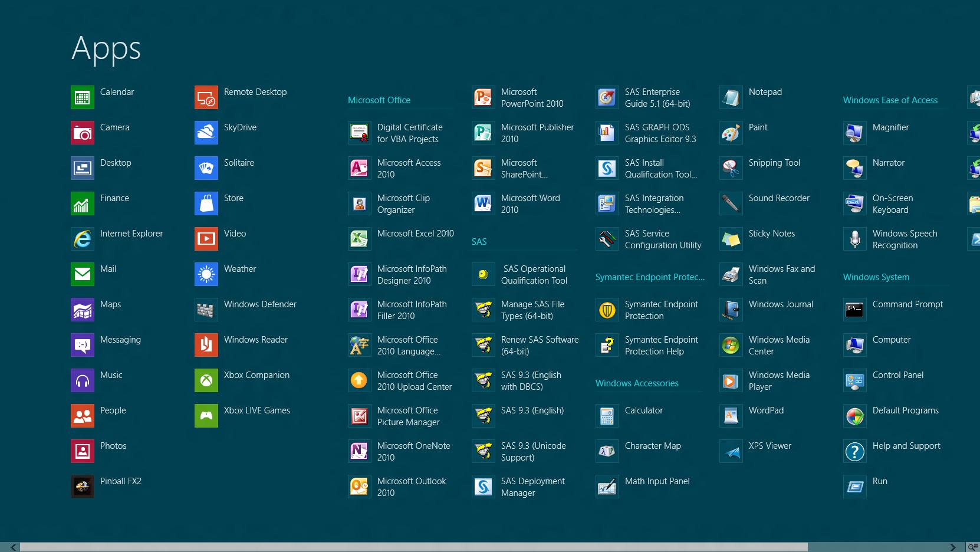
Task: Launch the Messaging app icon
Action: 83,345
